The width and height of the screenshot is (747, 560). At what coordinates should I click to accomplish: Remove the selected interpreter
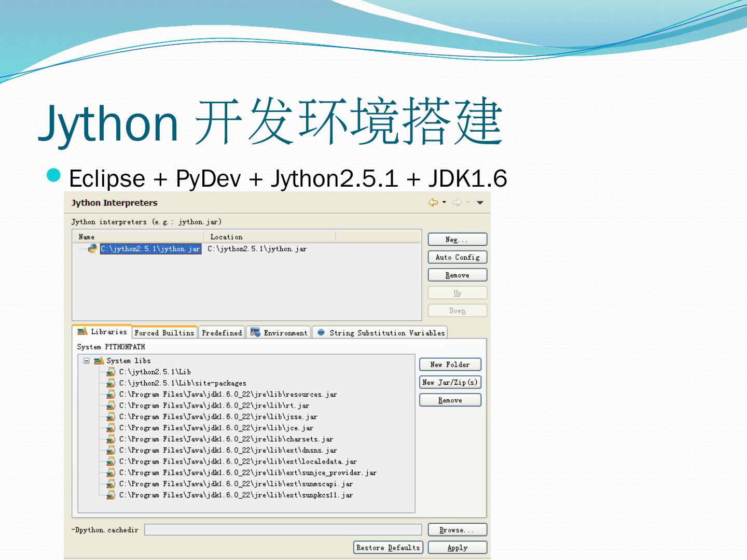coord(458,275)
